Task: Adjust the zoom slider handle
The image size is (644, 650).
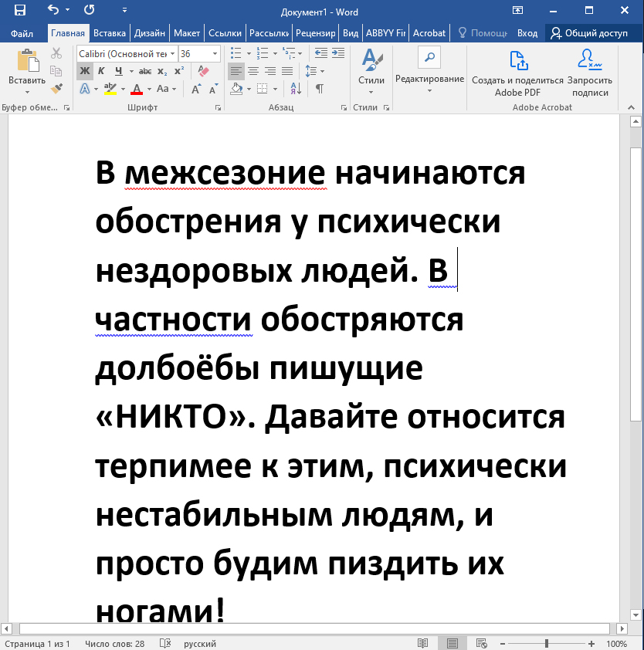Action: pos(547,643)
